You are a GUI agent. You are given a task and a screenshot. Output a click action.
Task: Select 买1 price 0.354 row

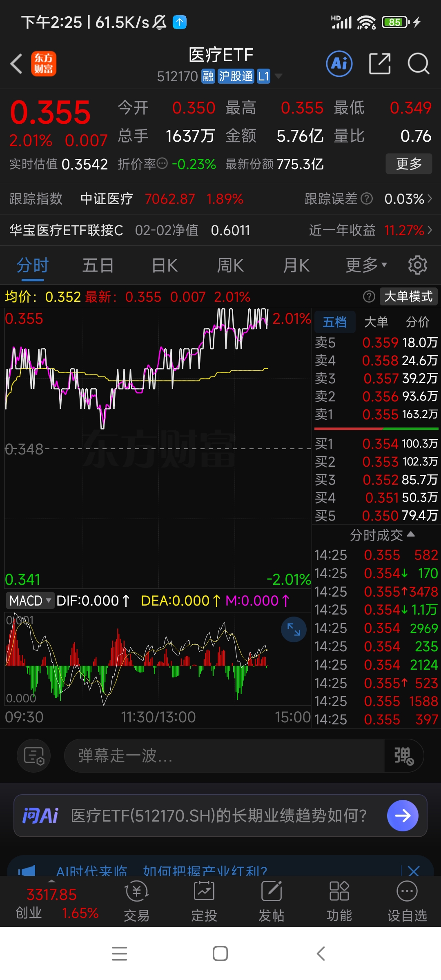pos(376,444)
